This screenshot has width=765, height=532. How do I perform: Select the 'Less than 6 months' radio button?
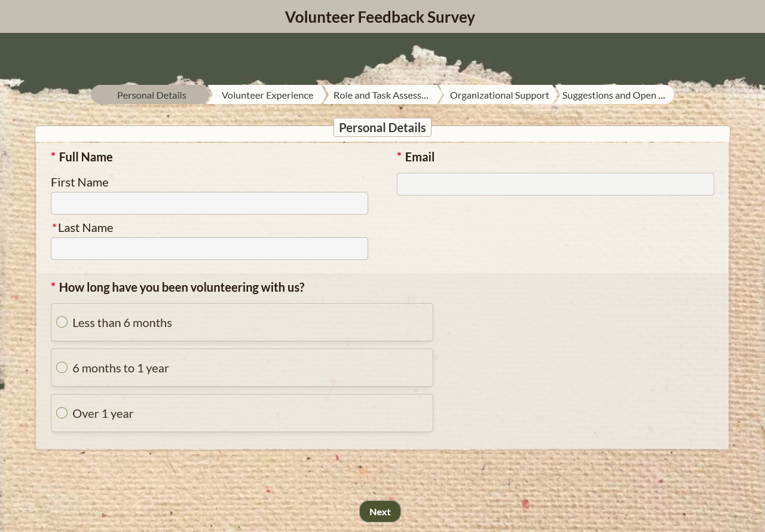pyautogui.click(x=62, y=322)
